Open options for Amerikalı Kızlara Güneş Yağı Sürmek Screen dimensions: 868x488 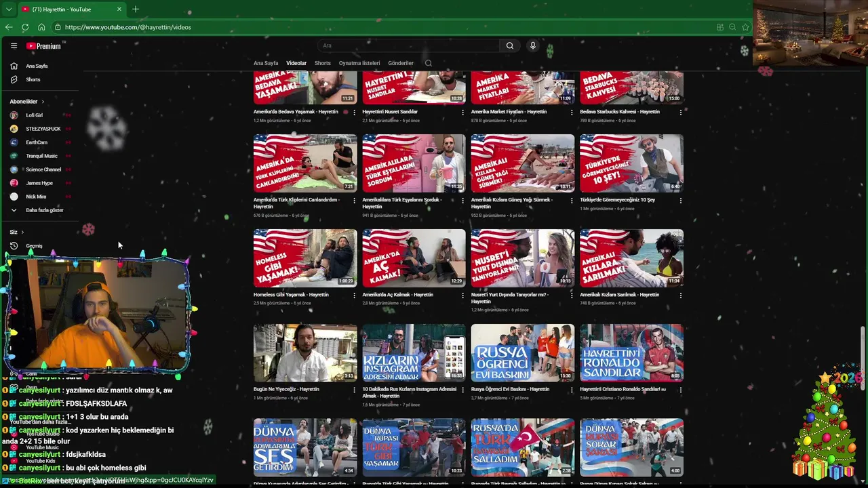click(572, 201)
